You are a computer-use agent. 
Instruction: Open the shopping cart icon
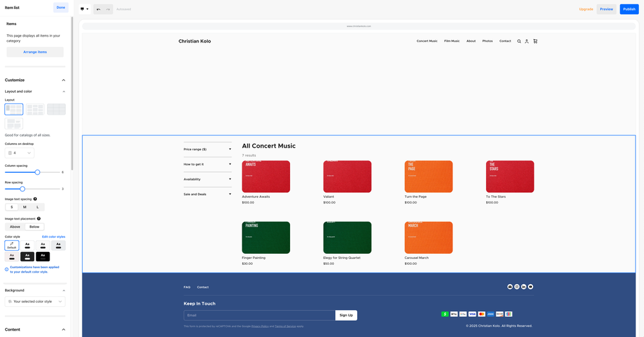(x=535, y=41)
